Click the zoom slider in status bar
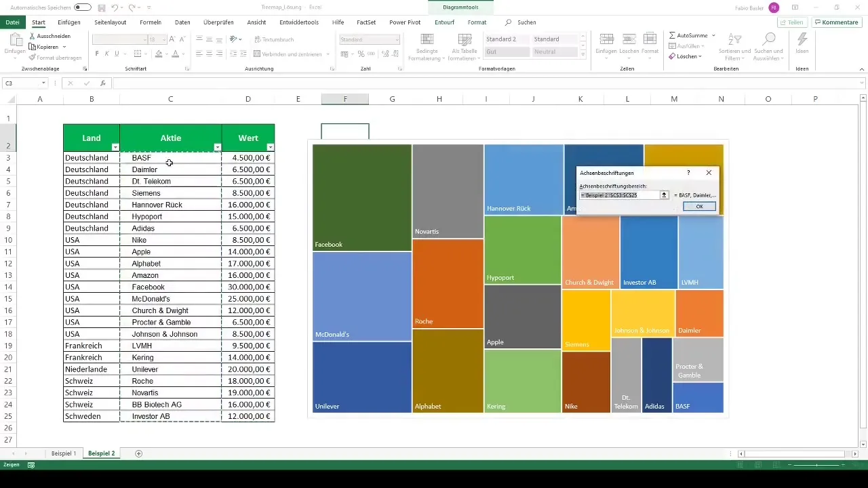Image resolution: width=868 pixels, height=488 pixels. coord(817,465)
